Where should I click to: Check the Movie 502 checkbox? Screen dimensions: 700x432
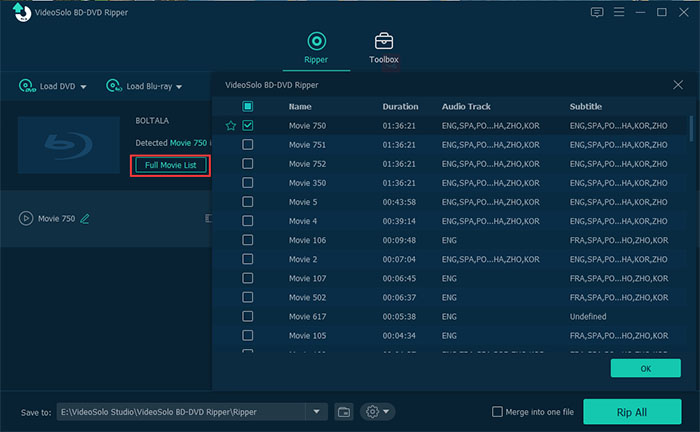pos(248,297)
